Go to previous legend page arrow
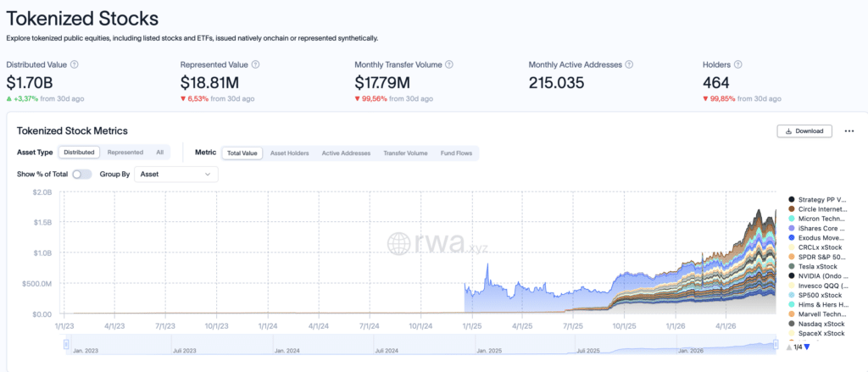The height and width of the screenshot is (372, 868). (789, 347)
